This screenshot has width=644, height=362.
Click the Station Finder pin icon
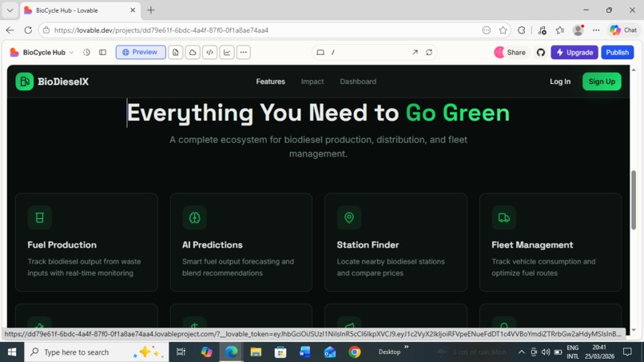click(x=348, y=217)
